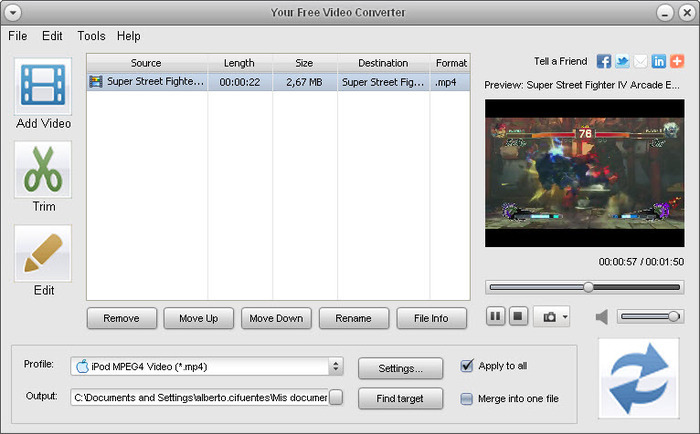Image resolution: width=700 pixels, height=434 pixels.
Task: Pause the video preview
Action: click(496, 317)
